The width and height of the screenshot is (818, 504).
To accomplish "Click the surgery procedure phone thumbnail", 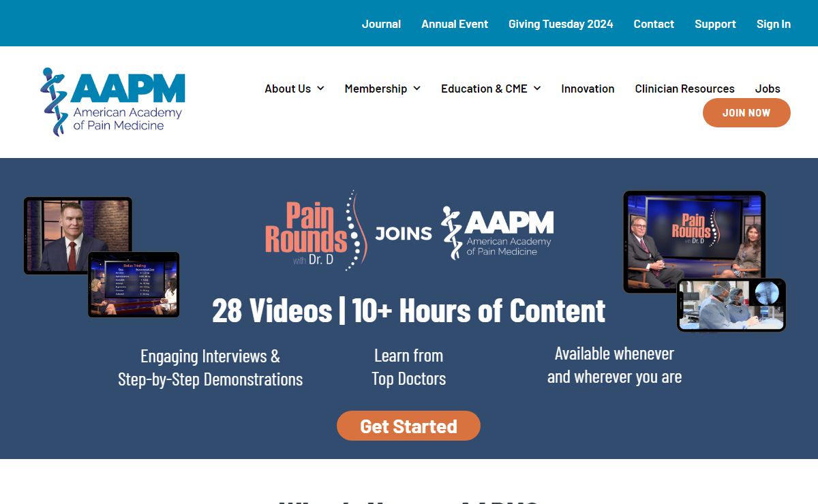I will point(731,305).
